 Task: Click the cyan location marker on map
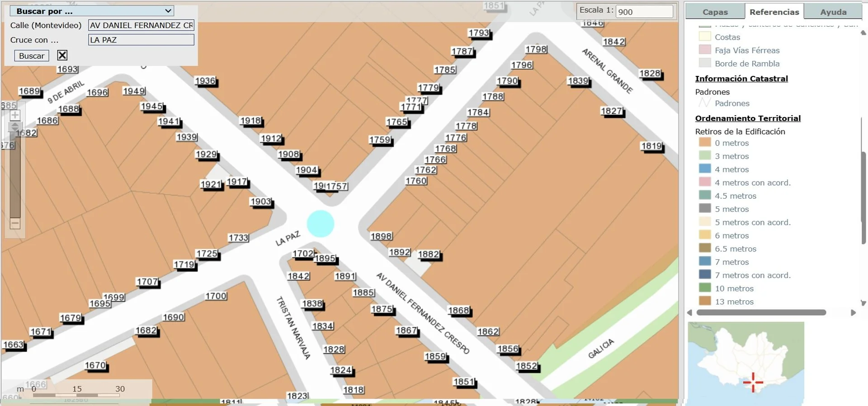(321, 224)
